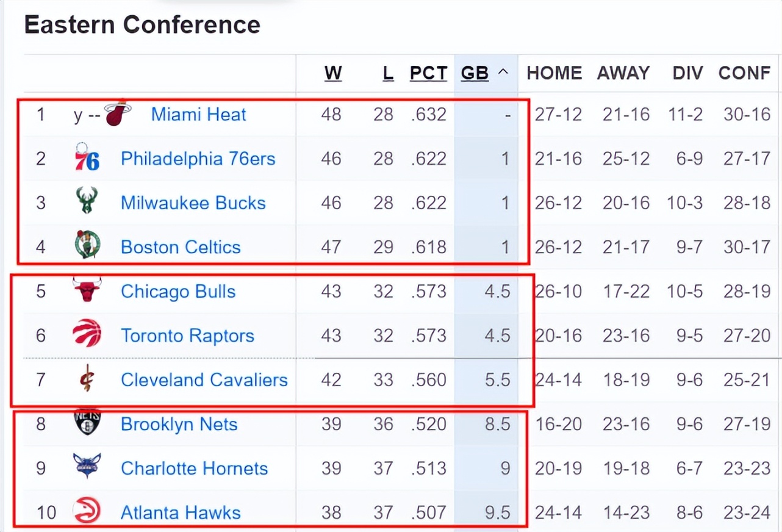Open the Toronto Raptors team link
Image resolution: width=782 pixels, height=532 pixels.
coord(187,336)
